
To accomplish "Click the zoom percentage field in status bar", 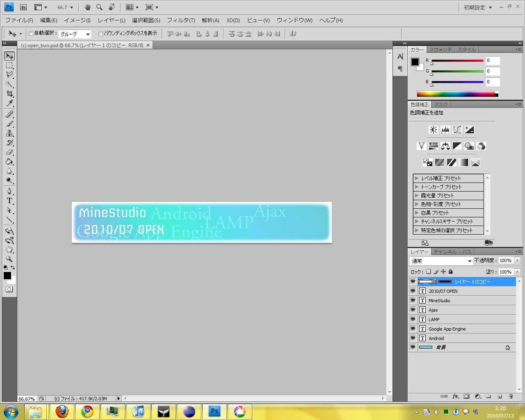I will tap(27, 399).
